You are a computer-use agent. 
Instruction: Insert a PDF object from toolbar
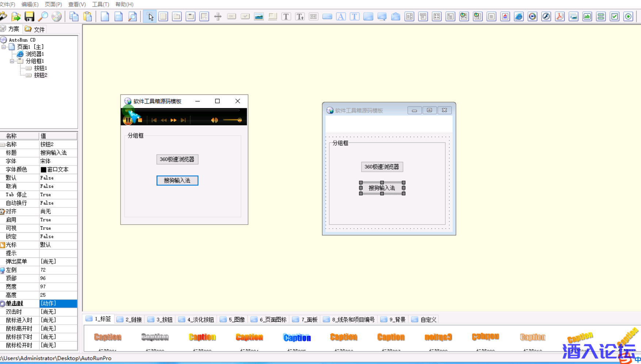tap(560, 16)
